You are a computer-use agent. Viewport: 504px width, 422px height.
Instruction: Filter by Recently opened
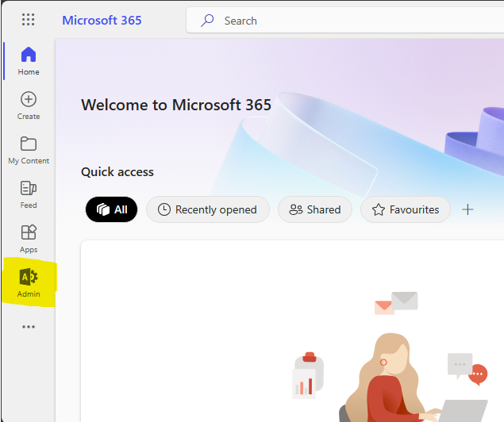[207, 209]
